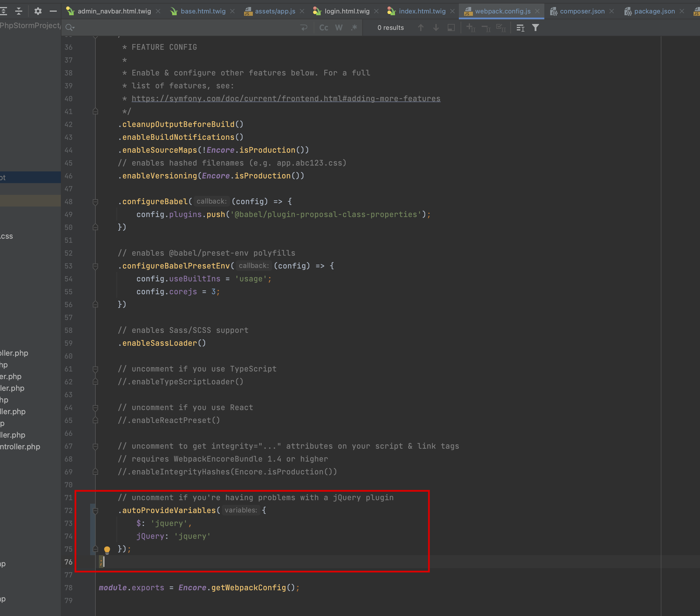700x616 pixels.
Task: Click the New Line icon in search field
Action: click(304, 28)
